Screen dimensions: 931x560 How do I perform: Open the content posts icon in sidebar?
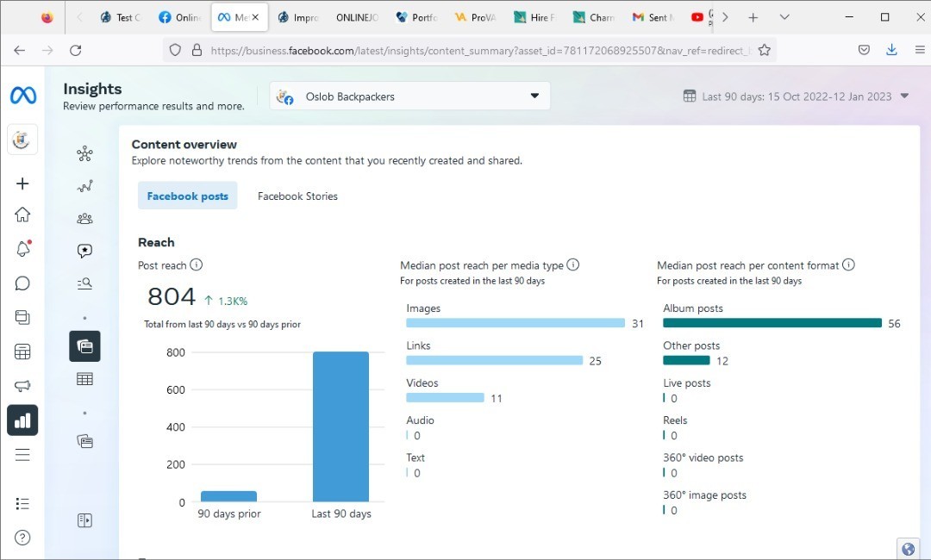point(22,317)
